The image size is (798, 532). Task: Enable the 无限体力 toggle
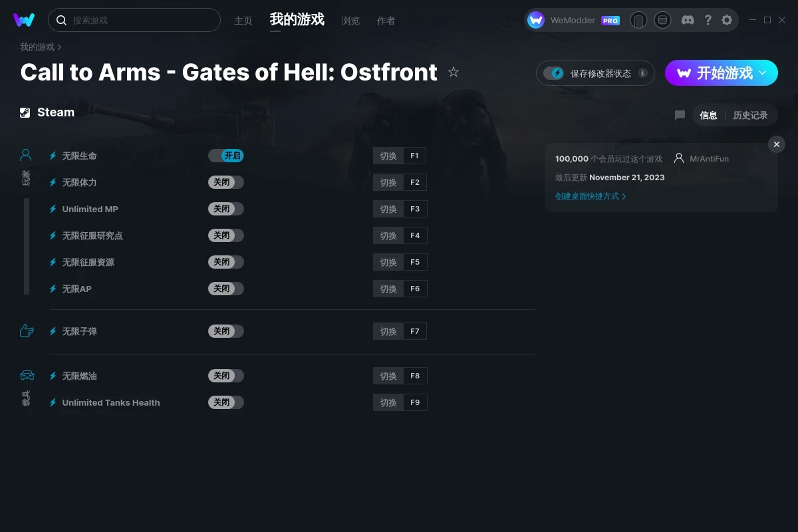(226, 182)
